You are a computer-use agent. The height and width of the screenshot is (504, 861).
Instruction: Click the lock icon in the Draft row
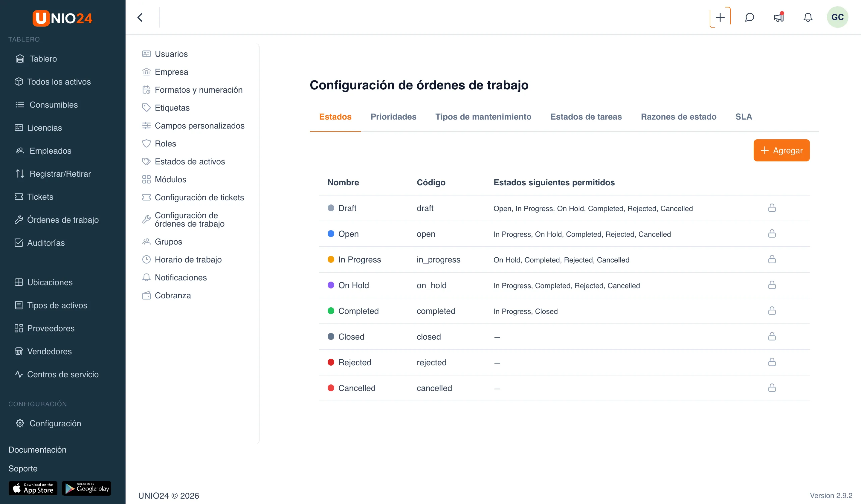click(x=772, y=208)
